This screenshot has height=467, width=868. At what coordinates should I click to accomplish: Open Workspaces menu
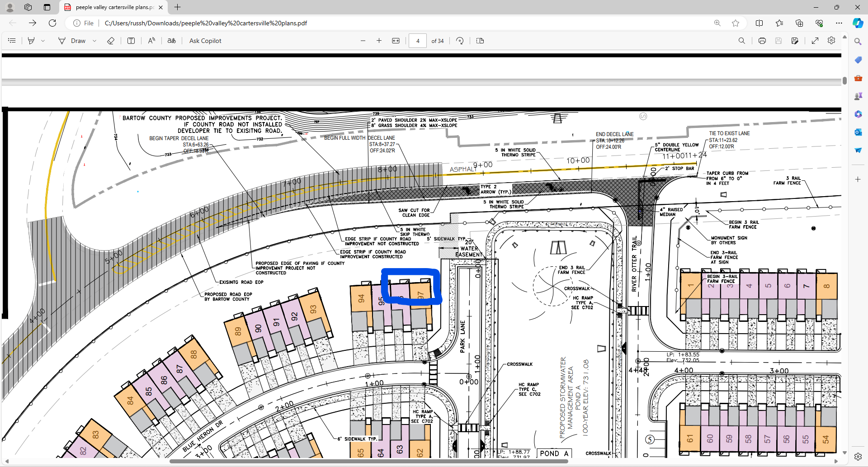coord(28,7)
